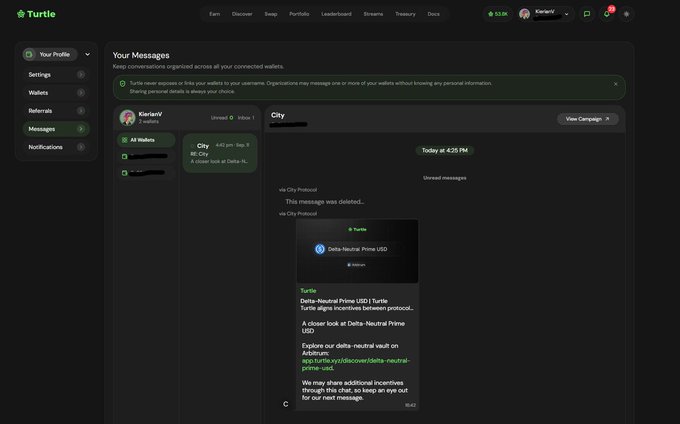The height and width of the screenshot is (424, 680).
Task: Click the City conversation title
Action: click(278, 115)
